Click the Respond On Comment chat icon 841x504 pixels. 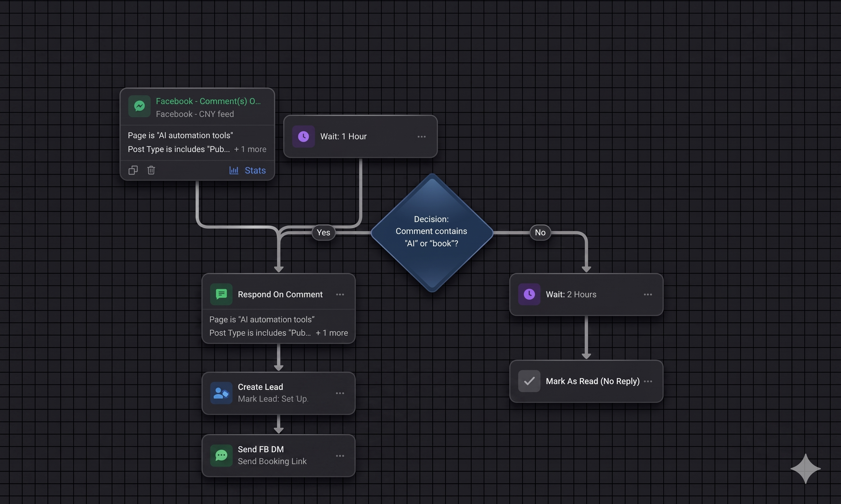coord(221,294)
